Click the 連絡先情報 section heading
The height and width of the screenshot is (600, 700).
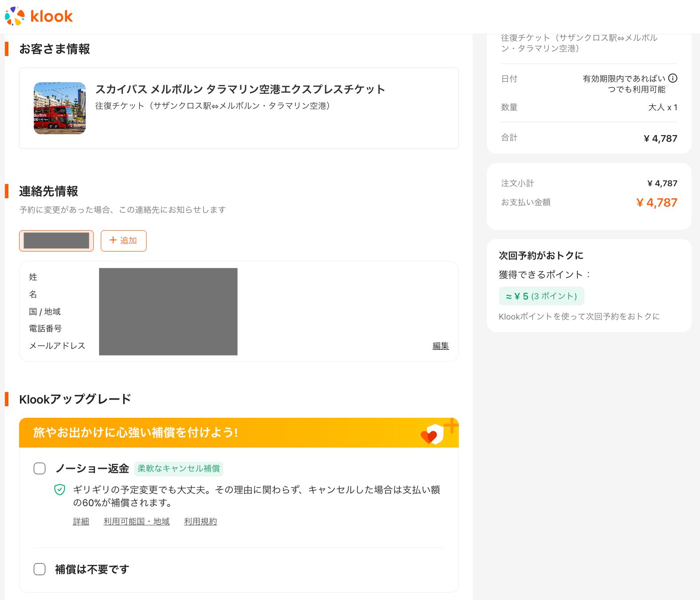pyautogui.click(x=48, y=192)
